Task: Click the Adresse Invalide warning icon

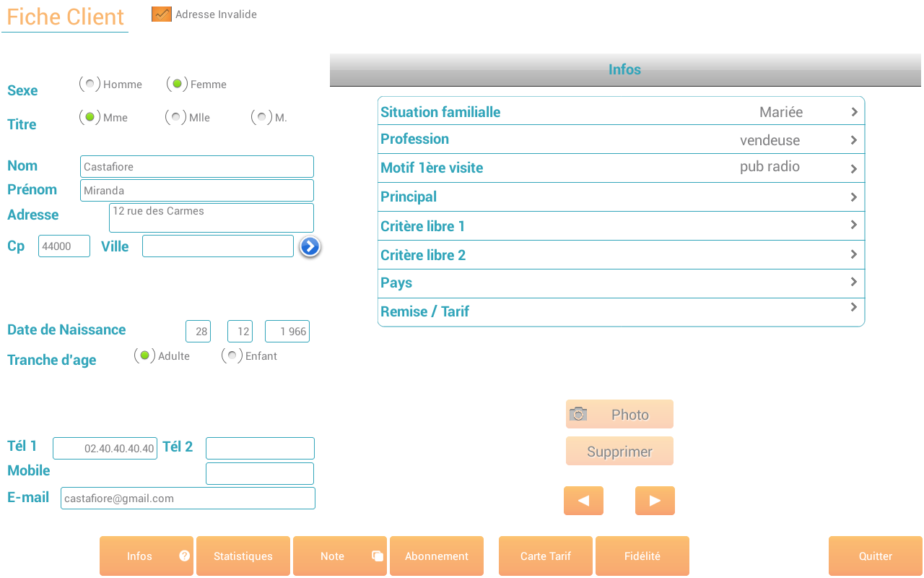Action: 160,13
